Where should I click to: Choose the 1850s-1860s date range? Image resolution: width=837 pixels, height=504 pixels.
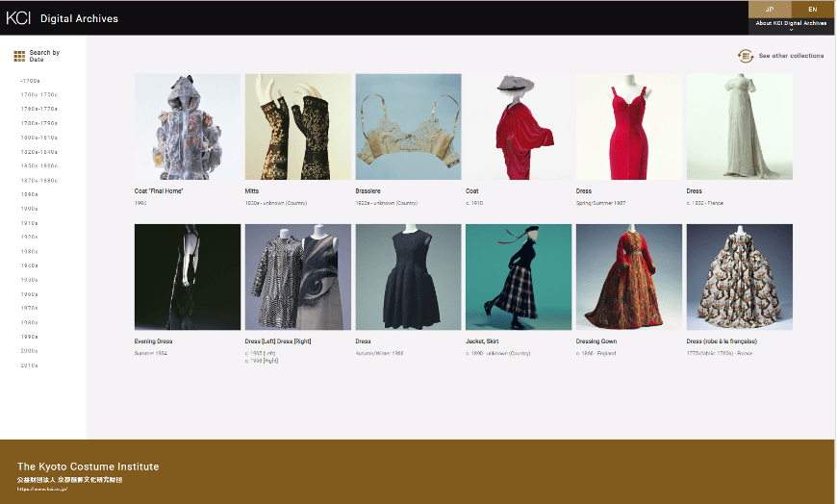[x=39, y=165]
